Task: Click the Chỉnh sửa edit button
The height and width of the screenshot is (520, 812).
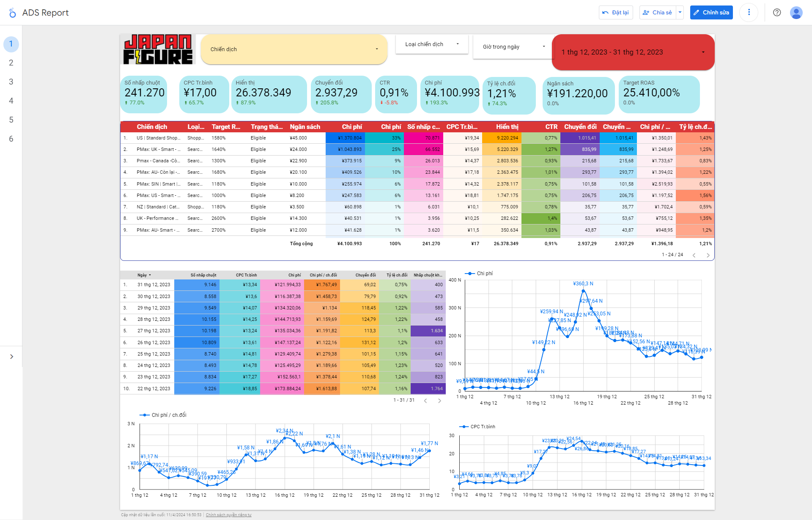Action: (x=711, y=12)
